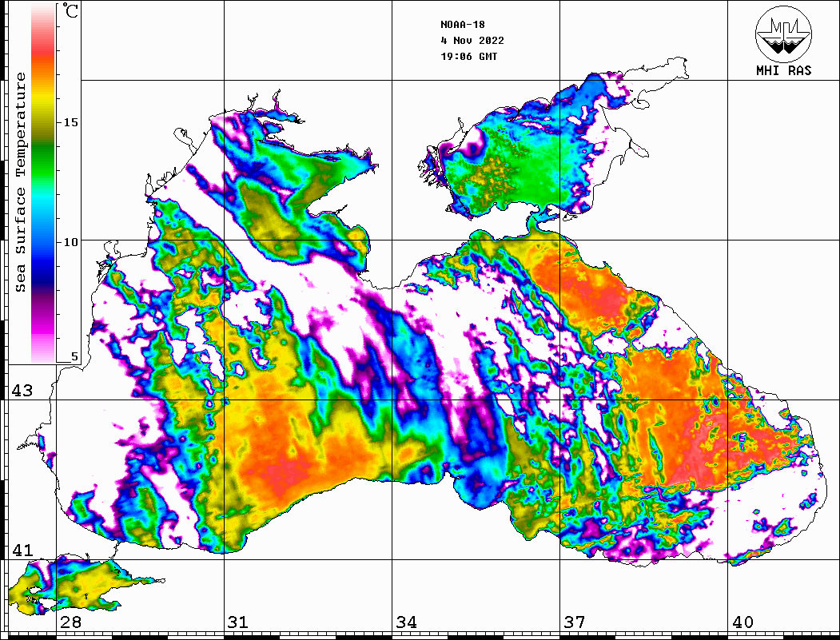
Task: Click the '10' tick label on scale
Action: 70,242
